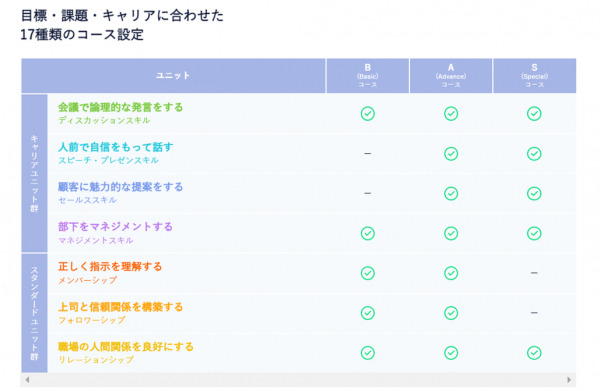
Task: Open 職場の人間関係を良好にする unit title
Action: coord(126,347)
